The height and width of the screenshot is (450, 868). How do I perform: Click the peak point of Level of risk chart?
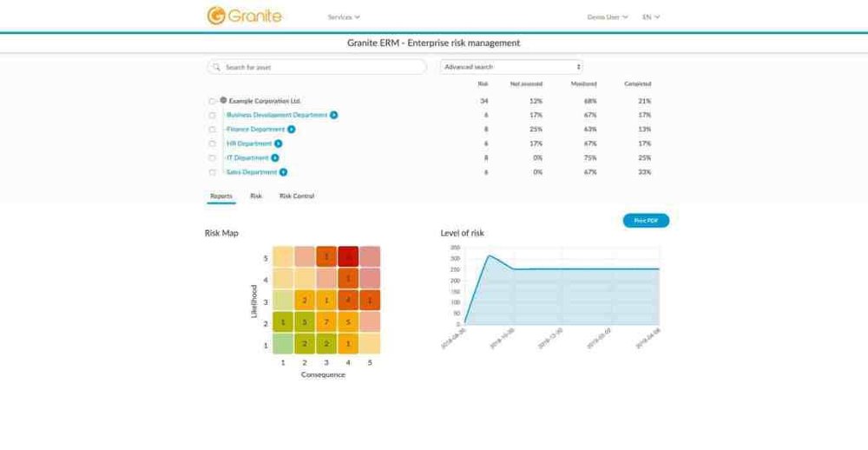[490, 255]
